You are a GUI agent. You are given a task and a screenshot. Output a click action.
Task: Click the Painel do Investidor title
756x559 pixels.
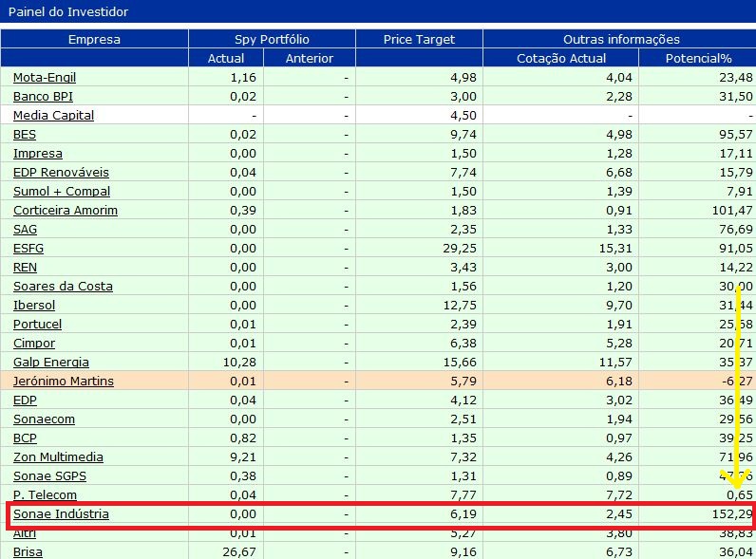click(68, 11)
